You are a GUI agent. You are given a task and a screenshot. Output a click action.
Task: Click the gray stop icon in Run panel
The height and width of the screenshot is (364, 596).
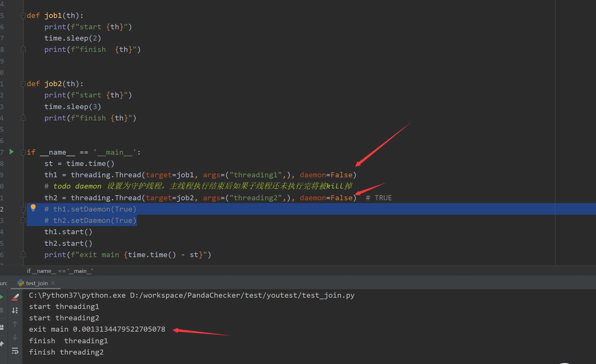click(2, 310)
